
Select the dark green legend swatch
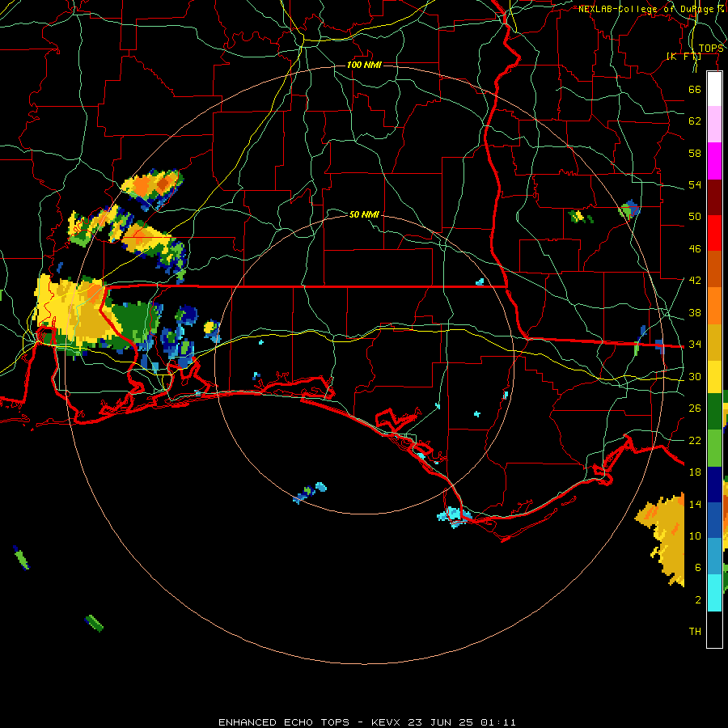714,411
